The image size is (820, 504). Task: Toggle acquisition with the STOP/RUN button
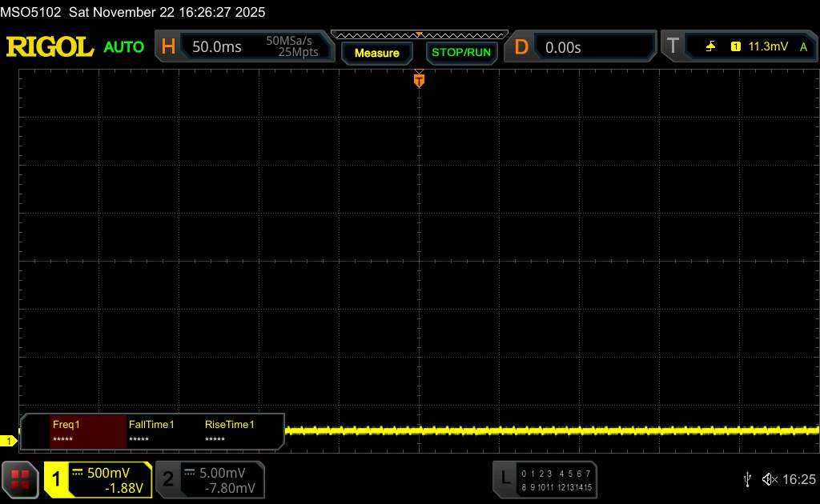tap(460, 53)
